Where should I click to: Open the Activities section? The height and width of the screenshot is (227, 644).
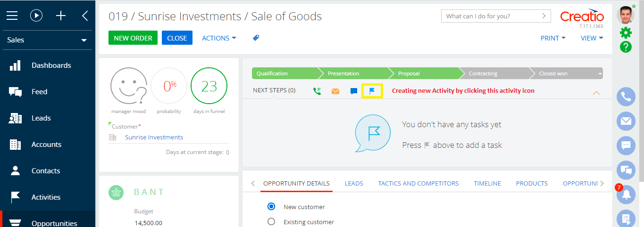[46, 197]
